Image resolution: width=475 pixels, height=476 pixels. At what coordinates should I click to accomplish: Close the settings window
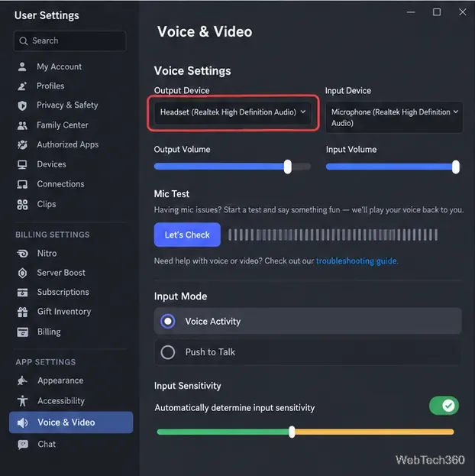click(463, 12)
